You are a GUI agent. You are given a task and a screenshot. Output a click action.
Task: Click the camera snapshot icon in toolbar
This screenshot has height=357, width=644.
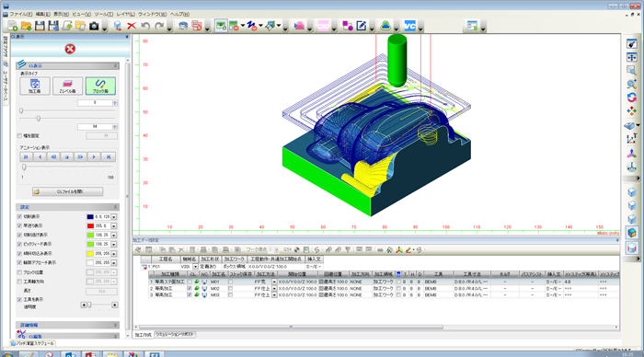point(94,27)
